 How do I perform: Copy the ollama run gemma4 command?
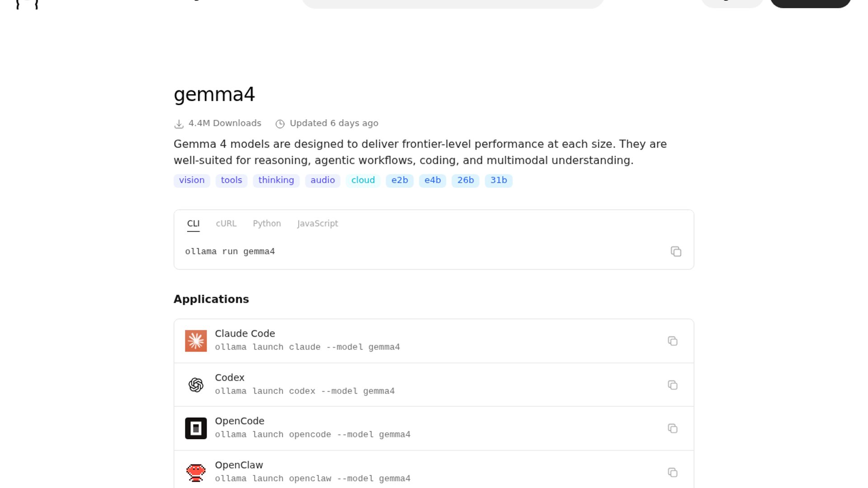click(x=676, y=252)
